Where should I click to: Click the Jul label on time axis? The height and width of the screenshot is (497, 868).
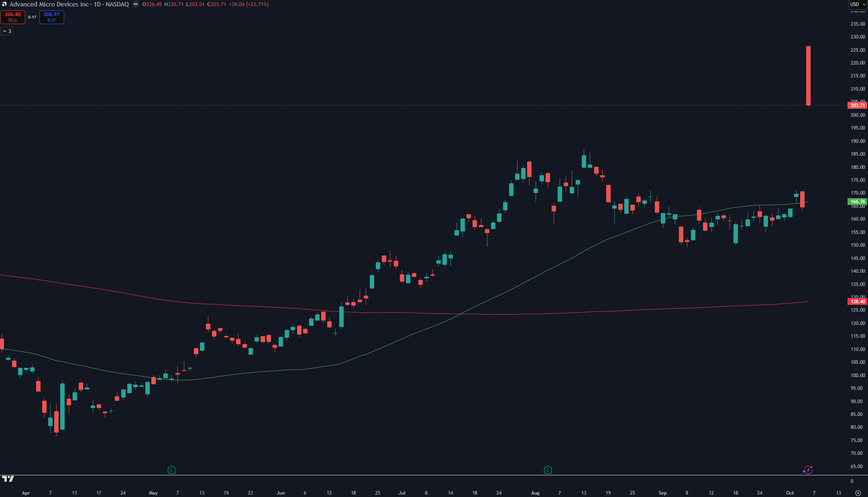402,493
